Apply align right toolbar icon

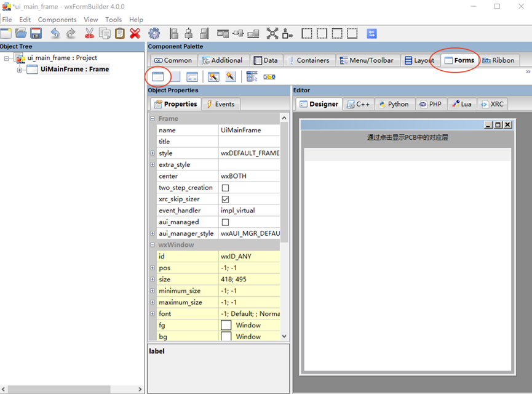pos(204,33)
